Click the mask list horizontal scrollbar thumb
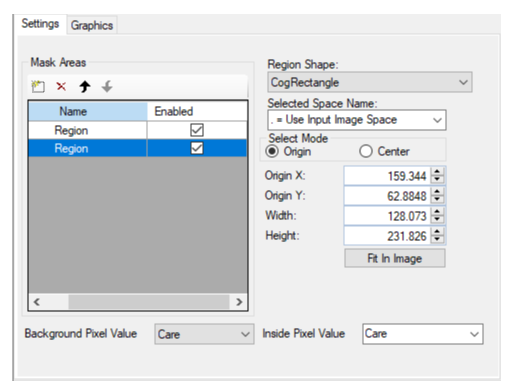This screenshot has width=512, height=391. [x=149, y=302]
